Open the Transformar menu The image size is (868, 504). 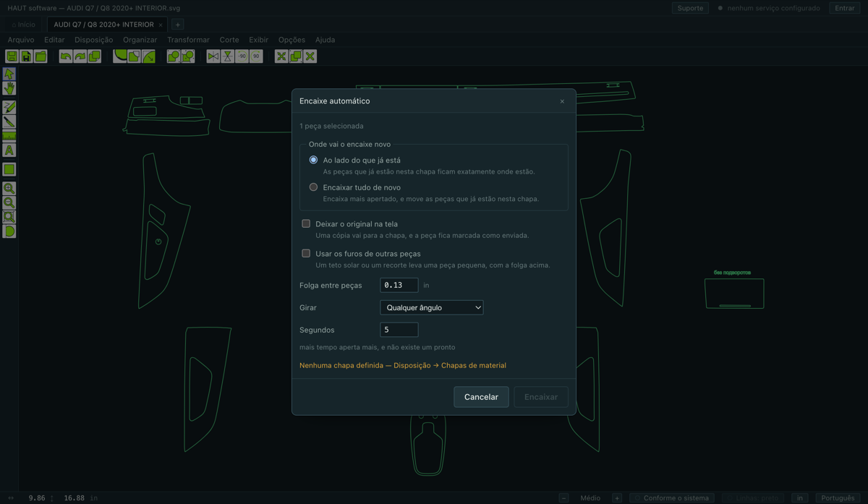(x=188, y=40)
